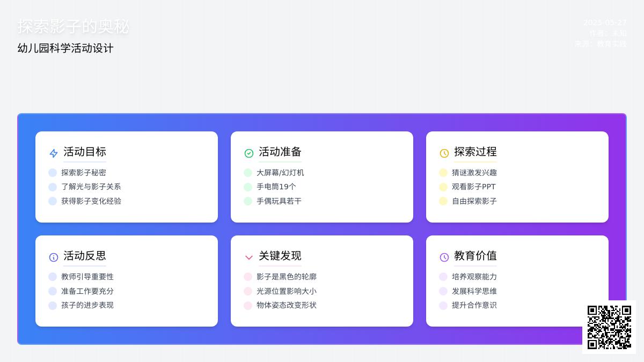Click the subtitle 幼儿园科学活动设计
The width and height of the screenshot is (644, 362).
coord(65,48)
